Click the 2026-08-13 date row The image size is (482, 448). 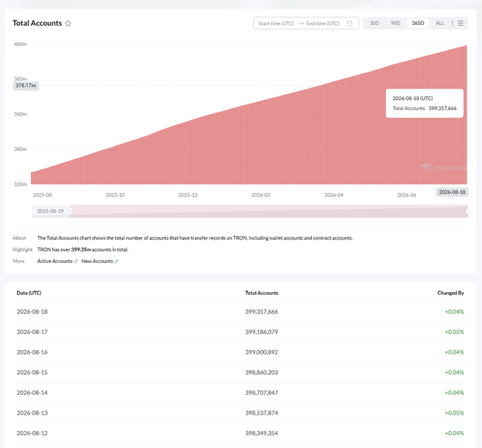click(240, 413)
